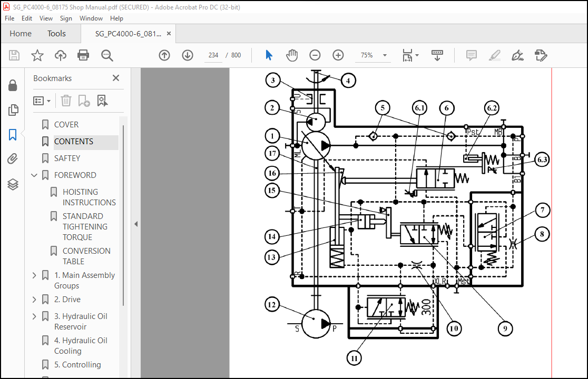Collapse the FOREWORD bookmark
The height and width of the screenshot is (379, 588).
pyautogui.click(x=34, y=175)
